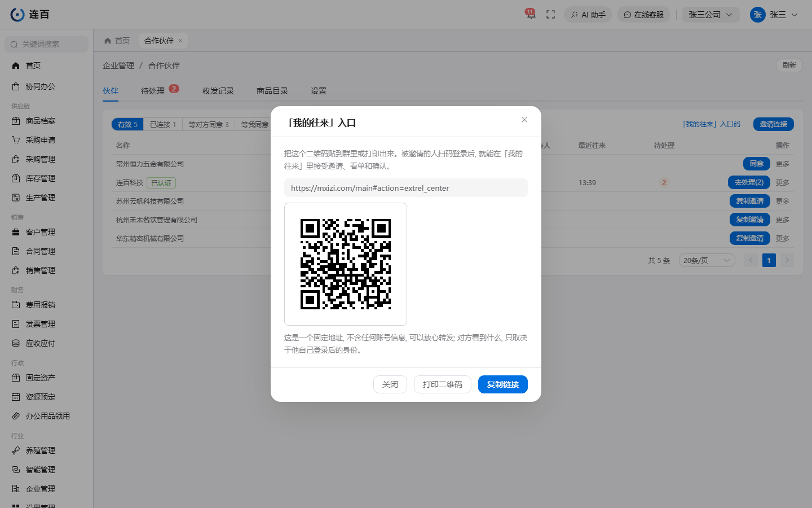Open 在线客服 online support
Viewport: 812px width, 508px height.
[x=643, y=15]
